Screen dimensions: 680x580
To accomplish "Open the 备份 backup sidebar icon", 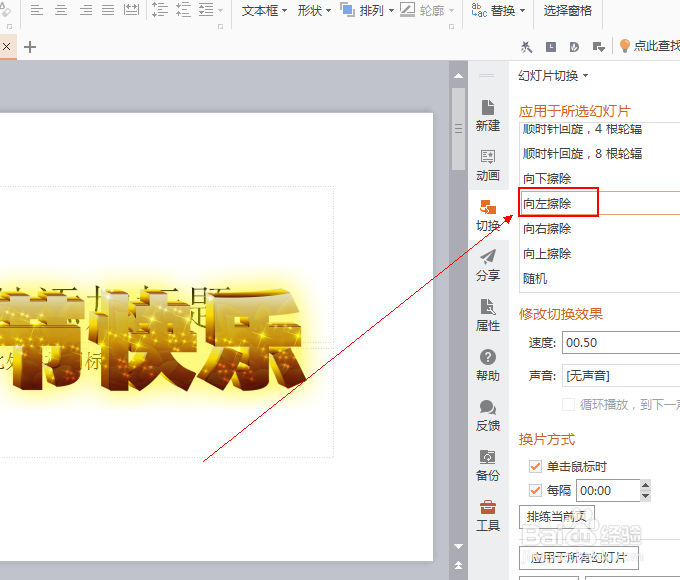I will click(x=488, y=465).
